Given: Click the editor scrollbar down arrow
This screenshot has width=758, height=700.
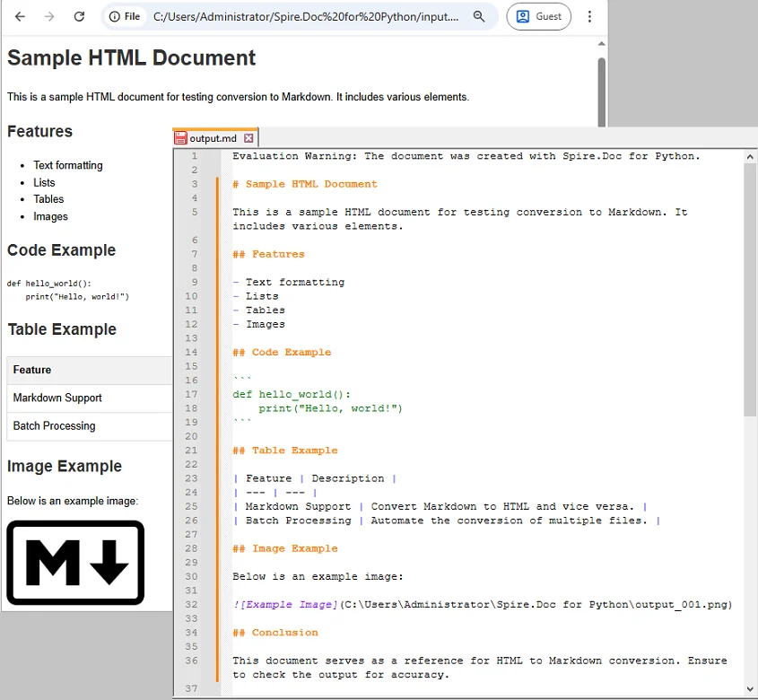Looking at the screenshot, I should click(750, 689).
